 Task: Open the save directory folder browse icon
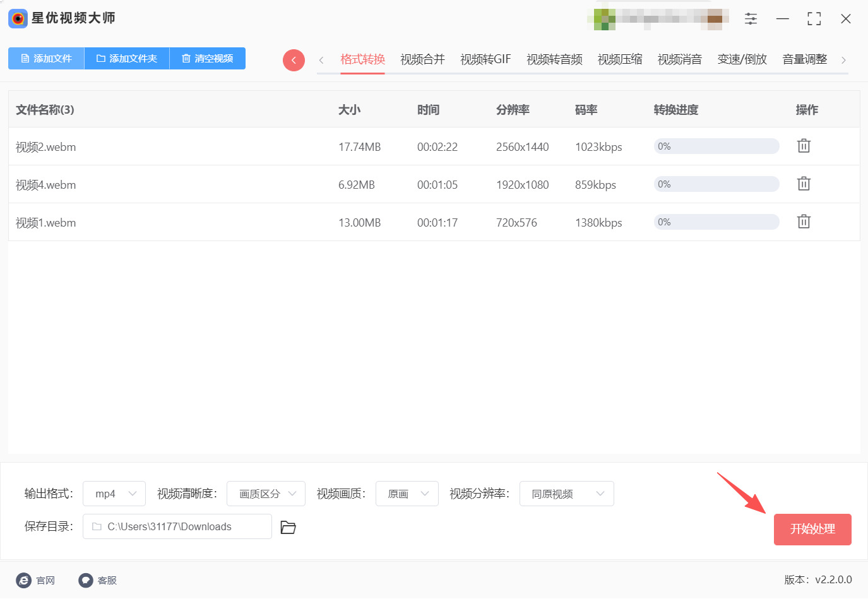(288, 527)
